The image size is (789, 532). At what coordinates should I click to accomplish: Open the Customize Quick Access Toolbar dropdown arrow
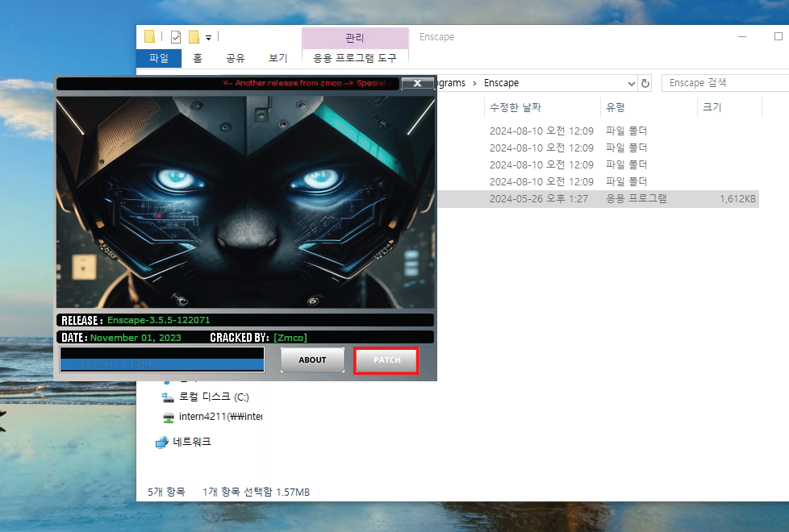(208, 37)
